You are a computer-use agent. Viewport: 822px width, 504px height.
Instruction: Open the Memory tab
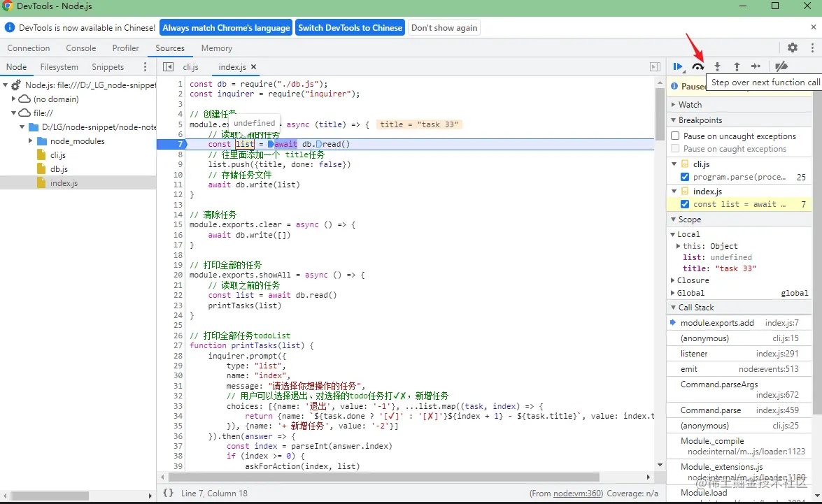216,48
